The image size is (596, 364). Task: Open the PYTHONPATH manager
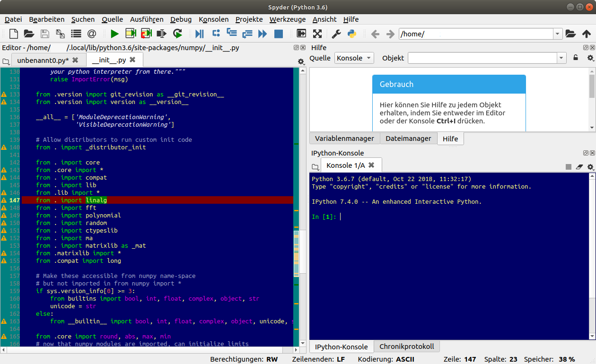coord(351,34)
